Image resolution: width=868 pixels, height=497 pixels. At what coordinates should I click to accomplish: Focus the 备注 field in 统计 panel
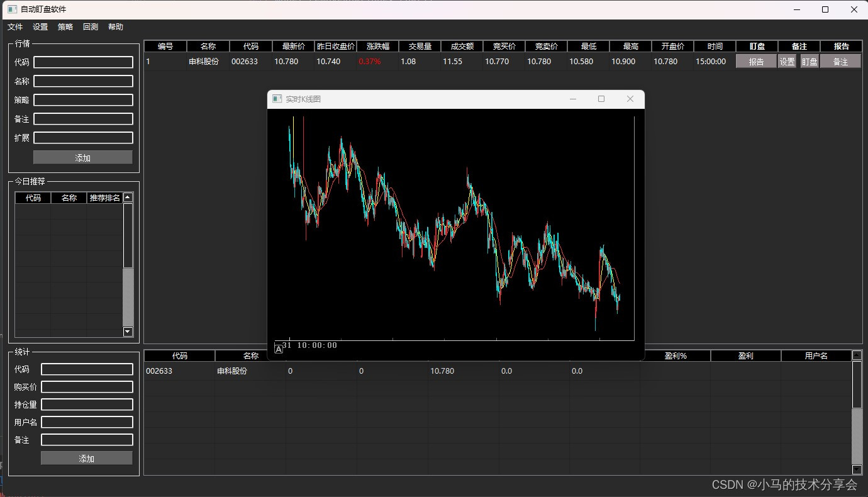point(87,440)
